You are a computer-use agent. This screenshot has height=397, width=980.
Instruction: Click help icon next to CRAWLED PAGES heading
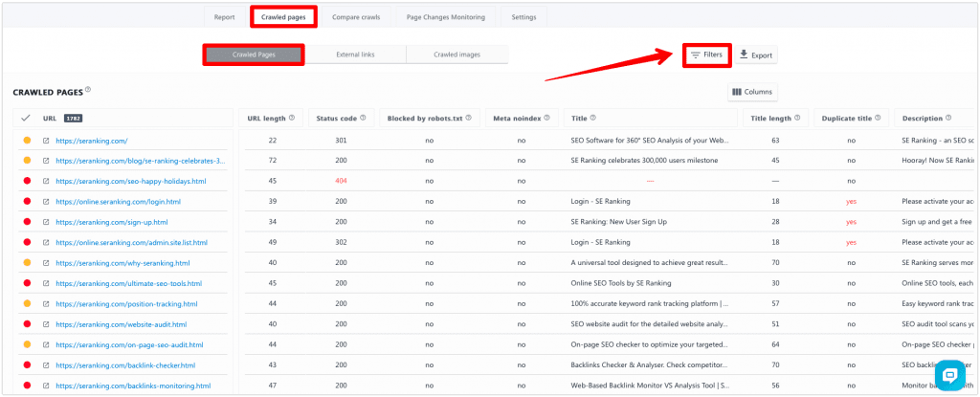(x=88, y=89)
